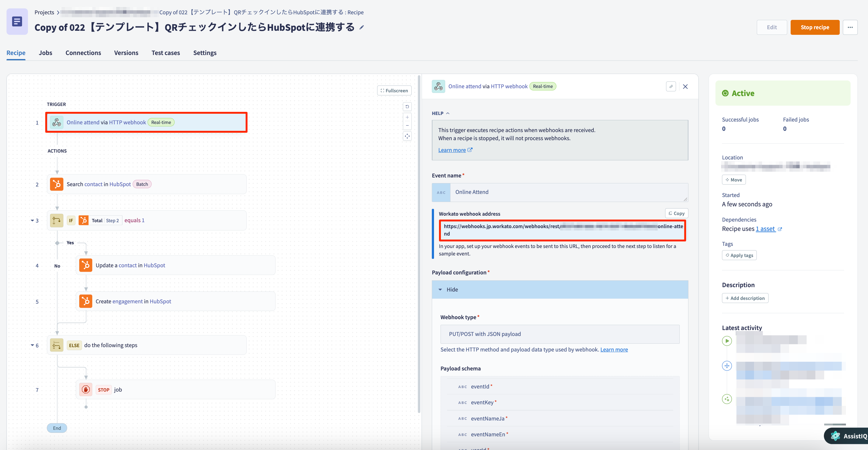Collapse the HELP section
868x450 pixels.
(441, 114)
